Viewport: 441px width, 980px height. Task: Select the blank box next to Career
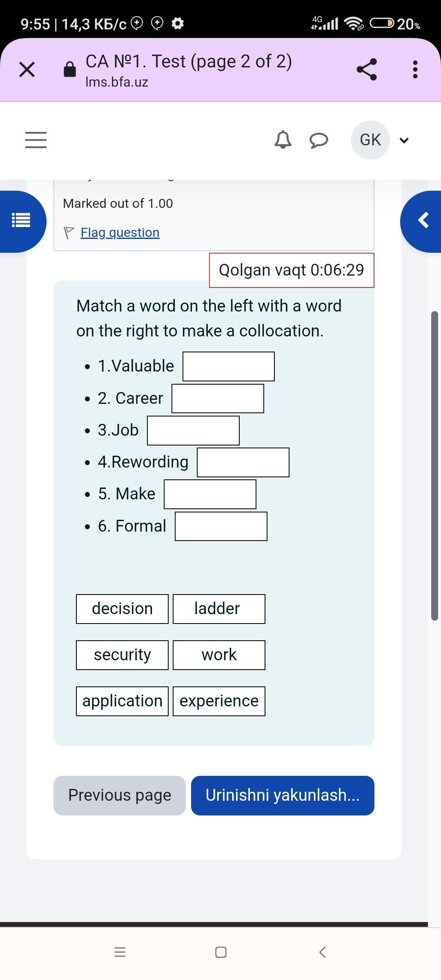click(x=218, y=399)
